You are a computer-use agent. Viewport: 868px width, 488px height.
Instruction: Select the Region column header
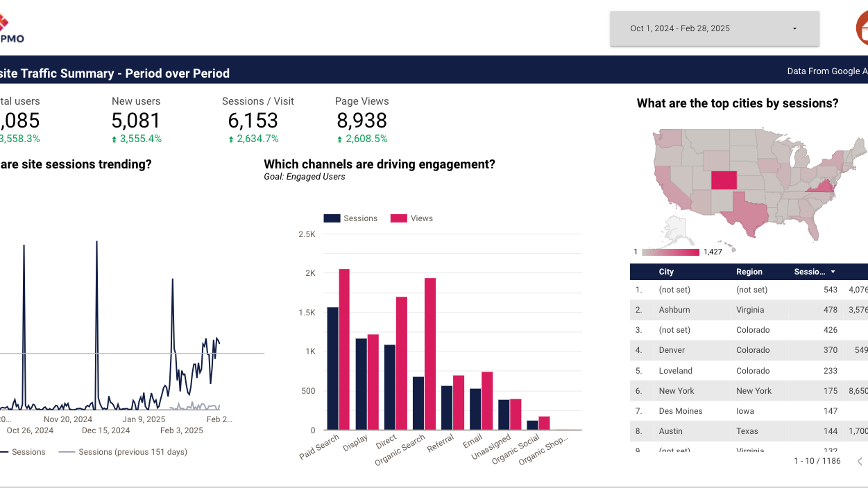pos(749,272)
